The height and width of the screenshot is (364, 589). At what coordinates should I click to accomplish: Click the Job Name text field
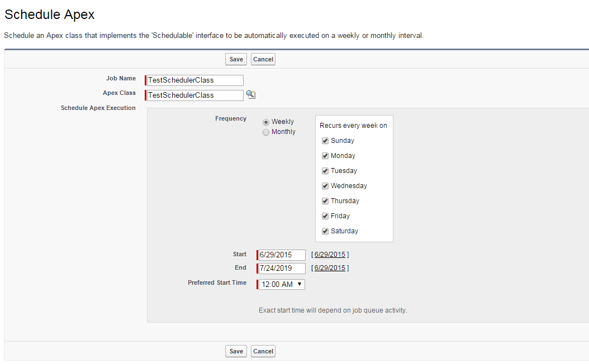click(x=194, y=80)
